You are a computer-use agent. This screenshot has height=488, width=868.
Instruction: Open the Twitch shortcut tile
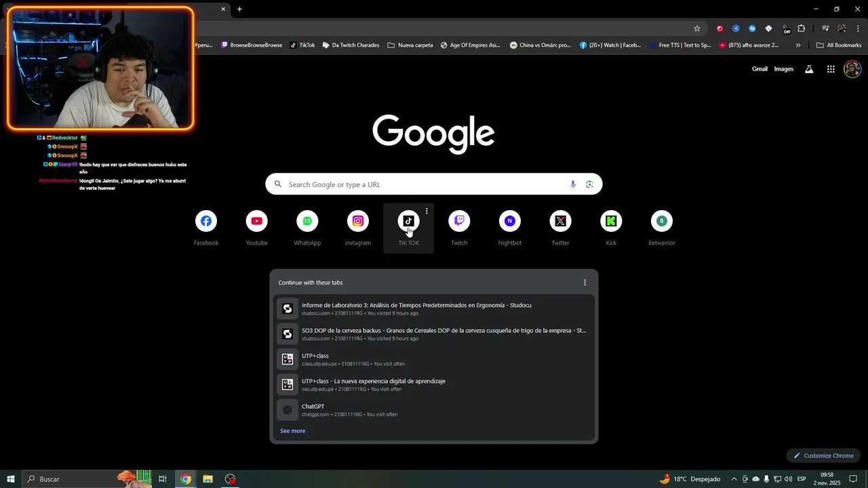tap(459, 228)
